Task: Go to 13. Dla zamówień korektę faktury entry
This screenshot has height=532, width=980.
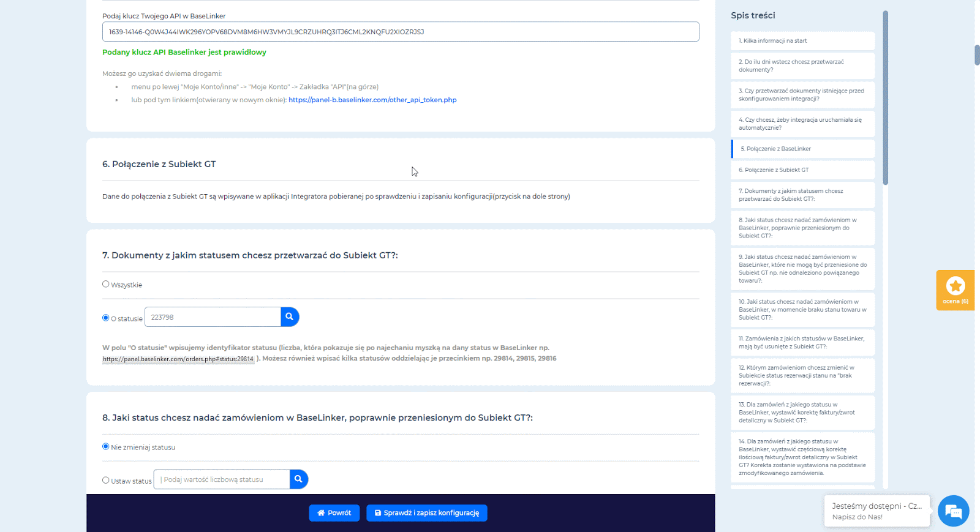Action: pos(802,413)
